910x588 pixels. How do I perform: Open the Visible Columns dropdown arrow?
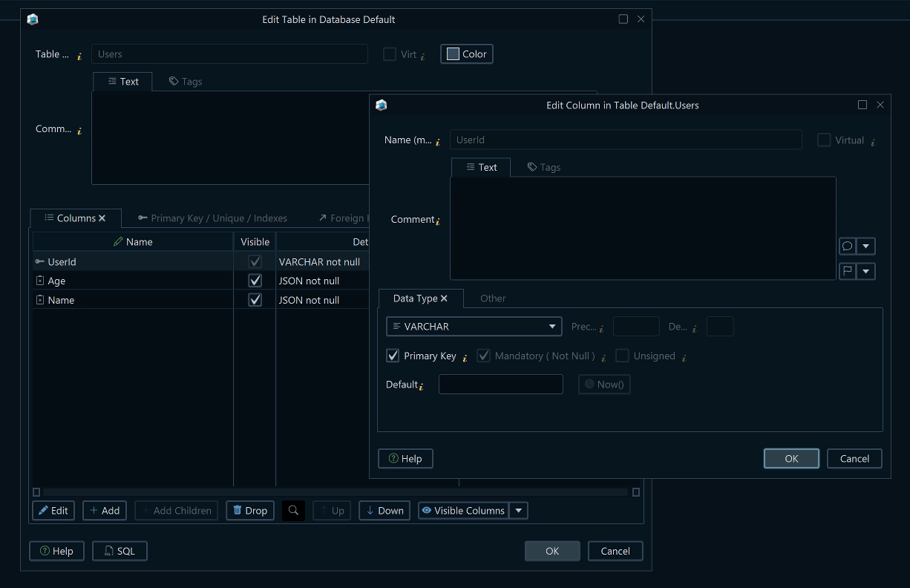click(x=518, y=510)
